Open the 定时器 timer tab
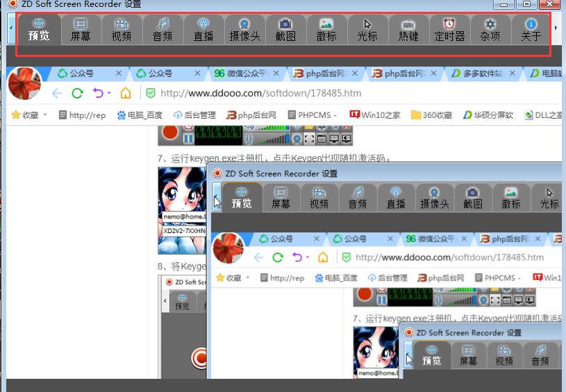This screenshot has height=392, width=566. point(449,30)
